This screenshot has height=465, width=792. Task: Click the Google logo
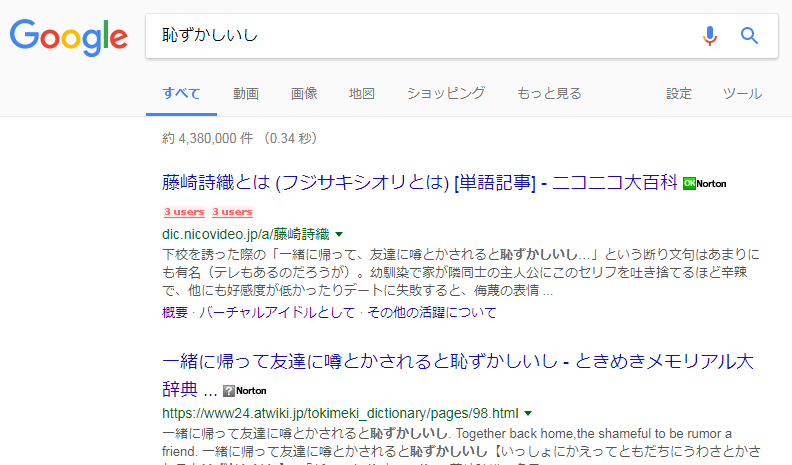69,37
